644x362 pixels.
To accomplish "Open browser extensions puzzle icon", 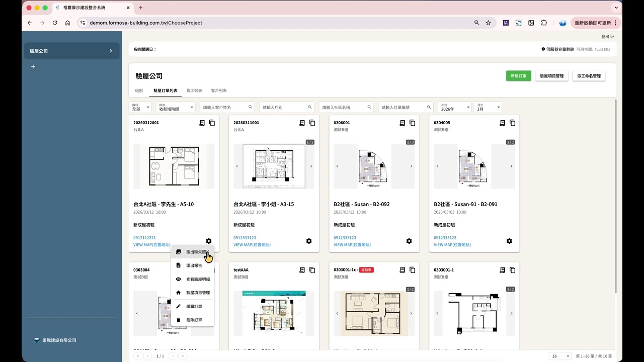I will point(544,23).
